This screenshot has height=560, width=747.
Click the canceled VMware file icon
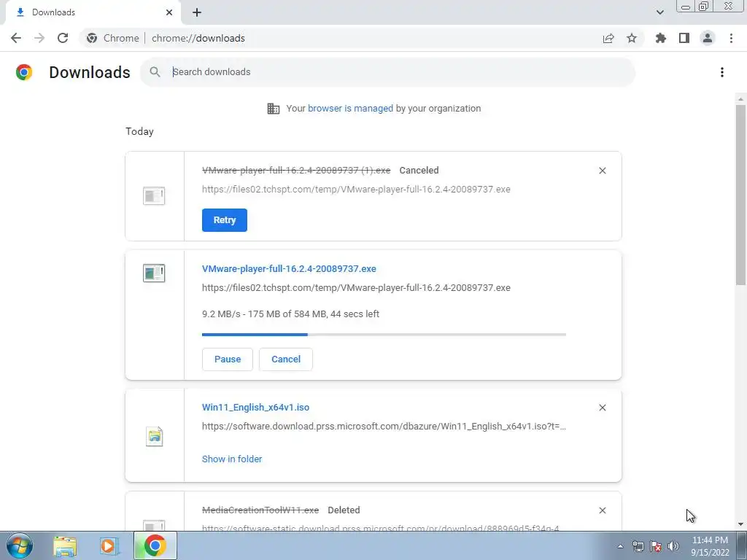pos(154,195)
